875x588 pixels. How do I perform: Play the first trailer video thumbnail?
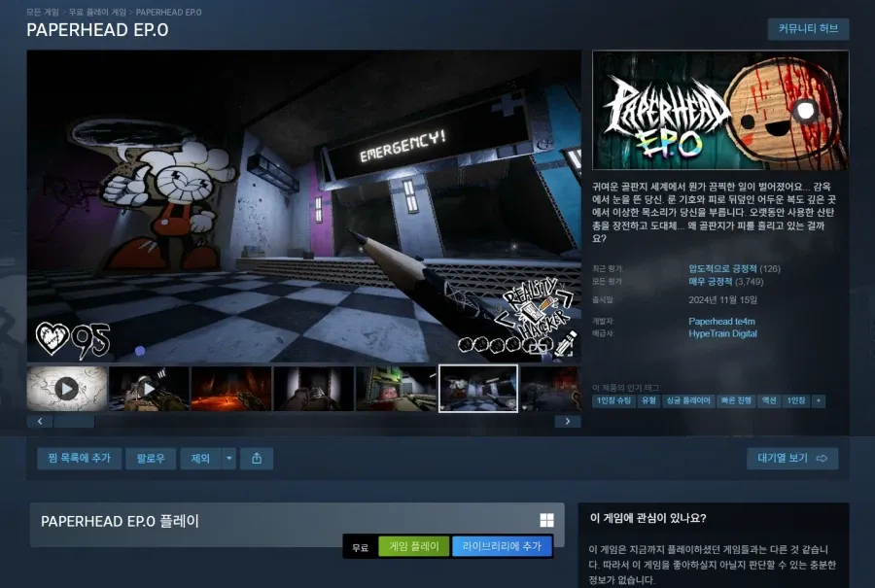click(67, 389)
